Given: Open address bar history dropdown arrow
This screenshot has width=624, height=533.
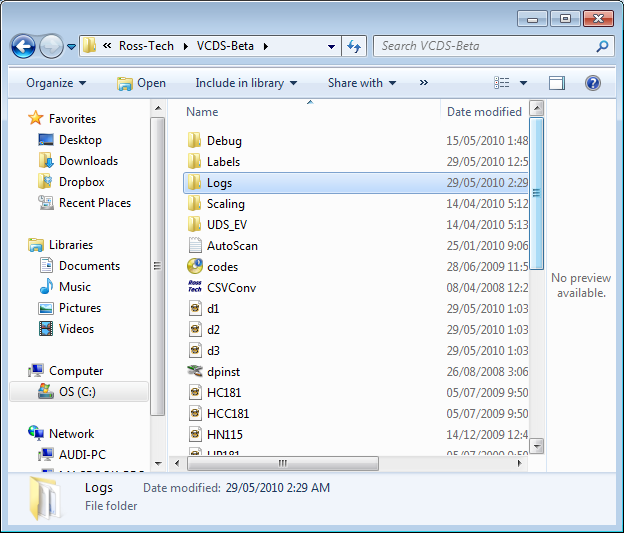Looking at the screenshot, I should tap(332, 46).
